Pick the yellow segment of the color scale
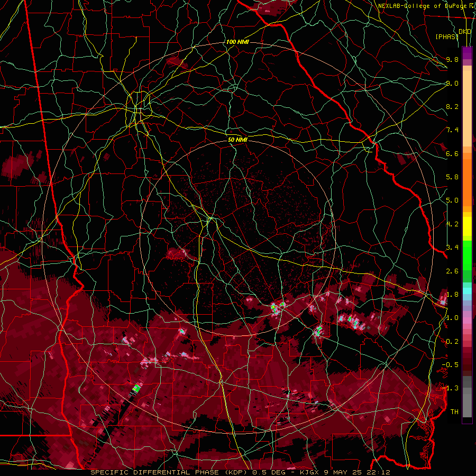The image size is (476, 476). [467, 226]
